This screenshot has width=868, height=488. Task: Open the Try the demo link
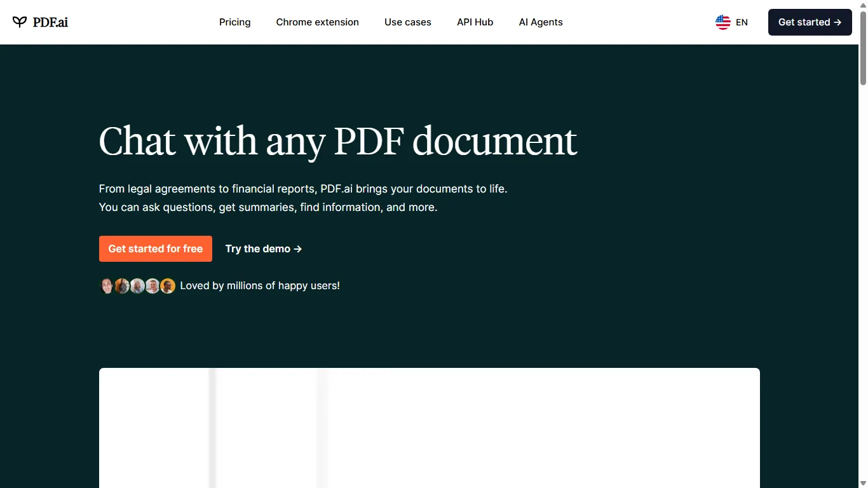click(x=257, y=248)
